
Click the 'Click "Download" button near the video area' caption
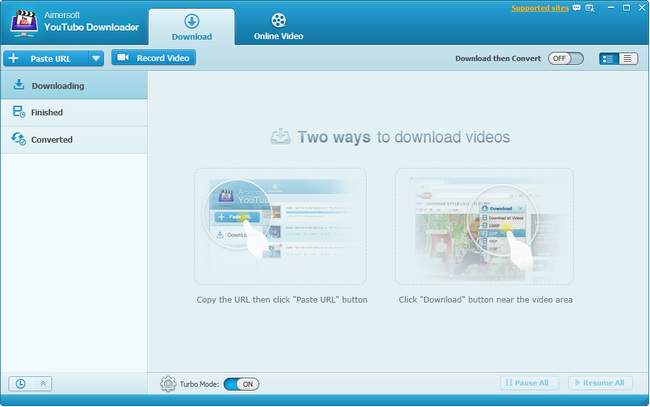pyautogui.click(x=485, y=300)
